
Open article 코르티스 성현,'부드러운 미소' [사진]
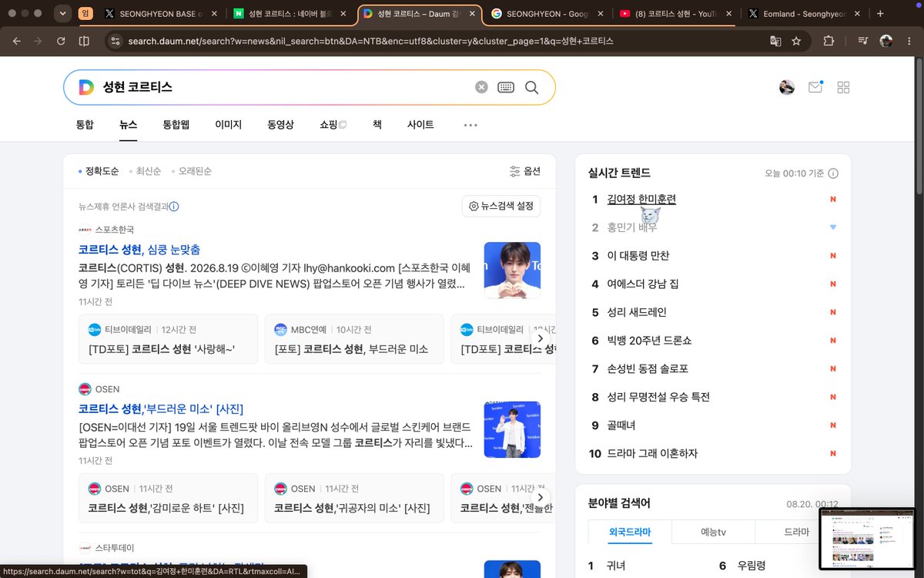coord(161,408)
